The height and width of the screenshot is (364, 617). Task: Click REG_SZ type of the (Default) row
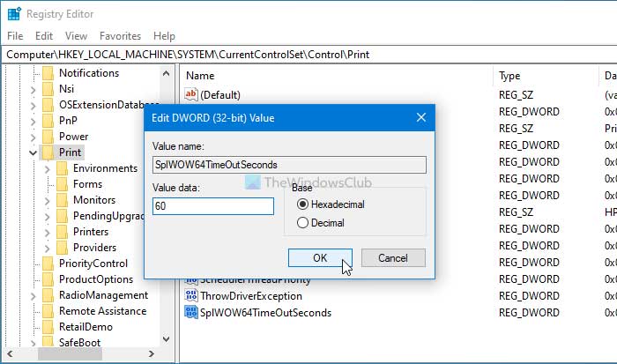pyautogui.click(x=516, y=95)
